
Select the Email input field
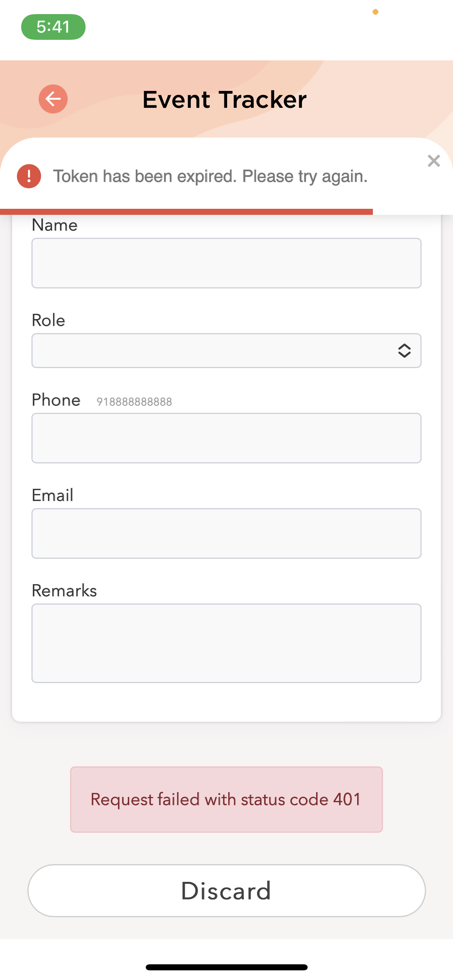(226, 533)
